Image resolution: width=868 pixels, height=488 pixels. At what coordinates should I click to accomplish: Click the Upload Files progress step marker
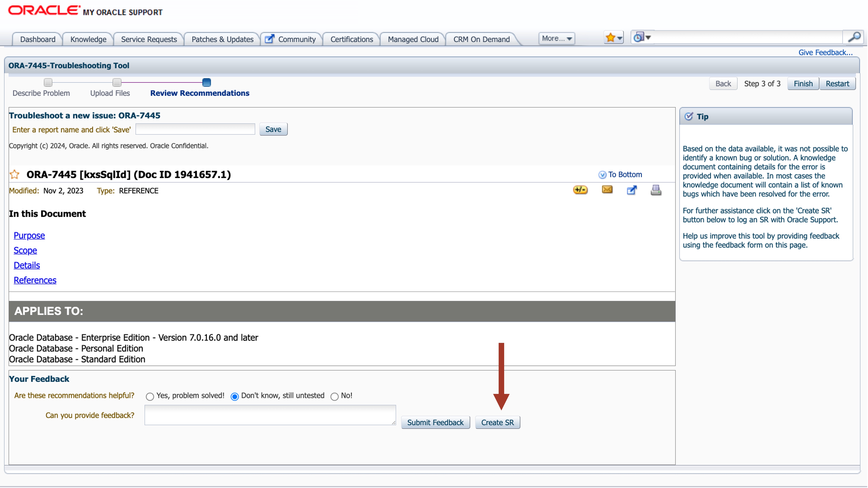pos(117,83)
